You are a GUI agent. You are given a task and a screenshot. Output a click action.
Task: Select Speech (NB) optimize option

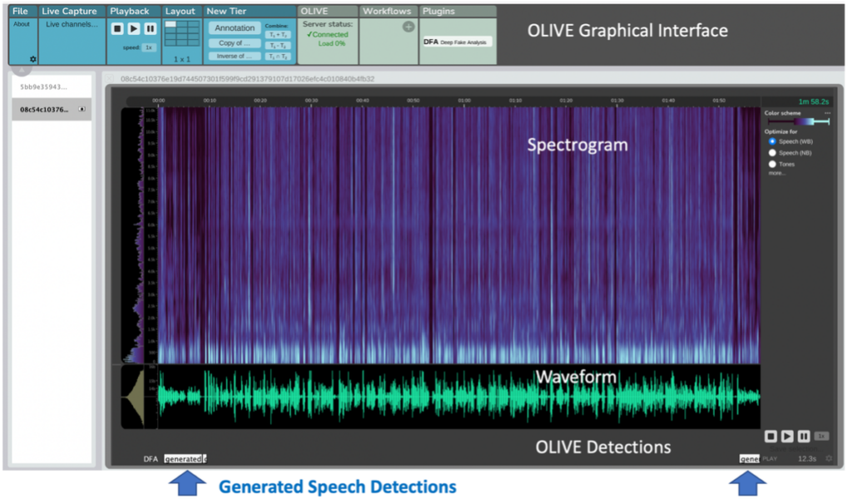tap(772, 153)
